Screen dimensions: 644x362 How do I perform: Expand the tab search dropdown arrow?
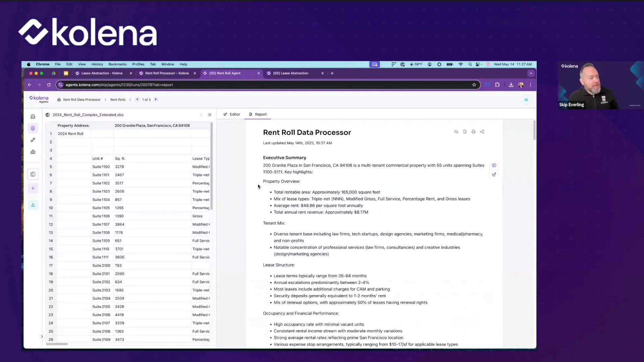[x=531, y=73]
